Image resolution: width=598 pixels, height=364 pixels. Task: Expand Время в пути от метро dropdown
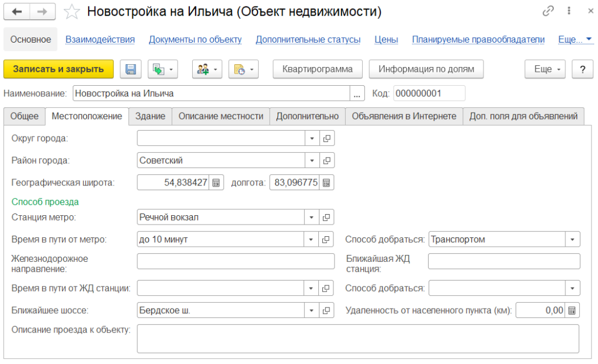pos(312,239)
